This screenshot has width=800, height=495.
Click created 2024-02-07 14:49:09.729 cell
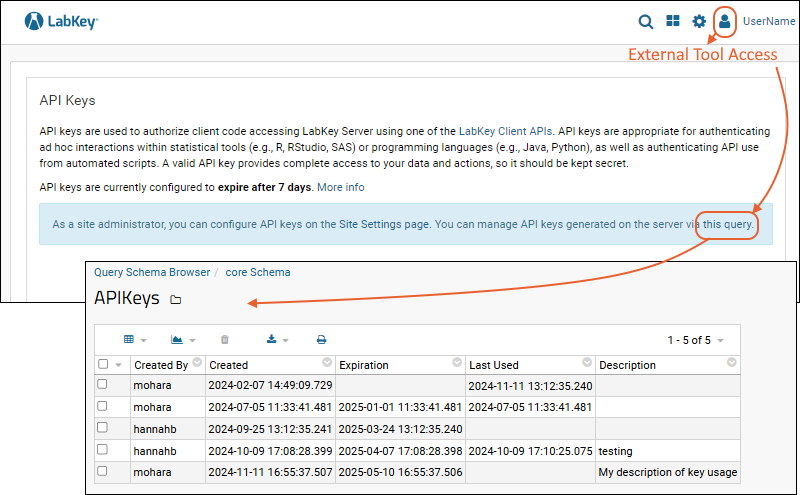click(x=270, y=385)
